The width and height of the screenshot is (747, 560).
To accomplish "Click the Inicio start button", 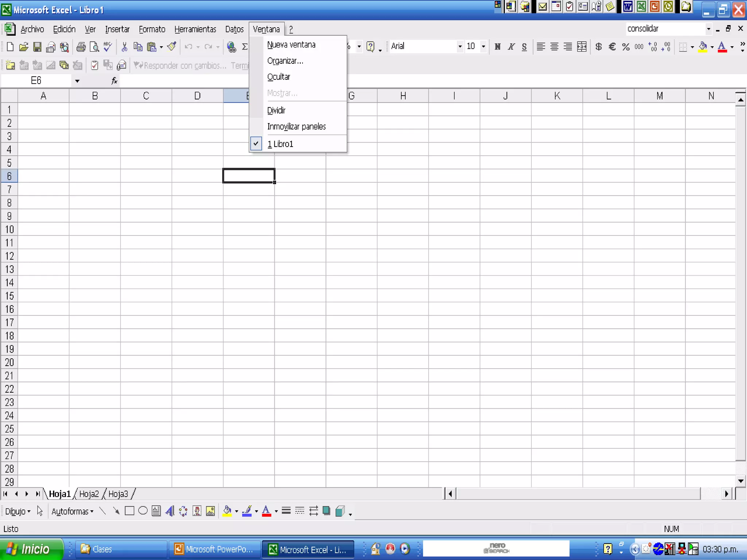I will point(31,549).
